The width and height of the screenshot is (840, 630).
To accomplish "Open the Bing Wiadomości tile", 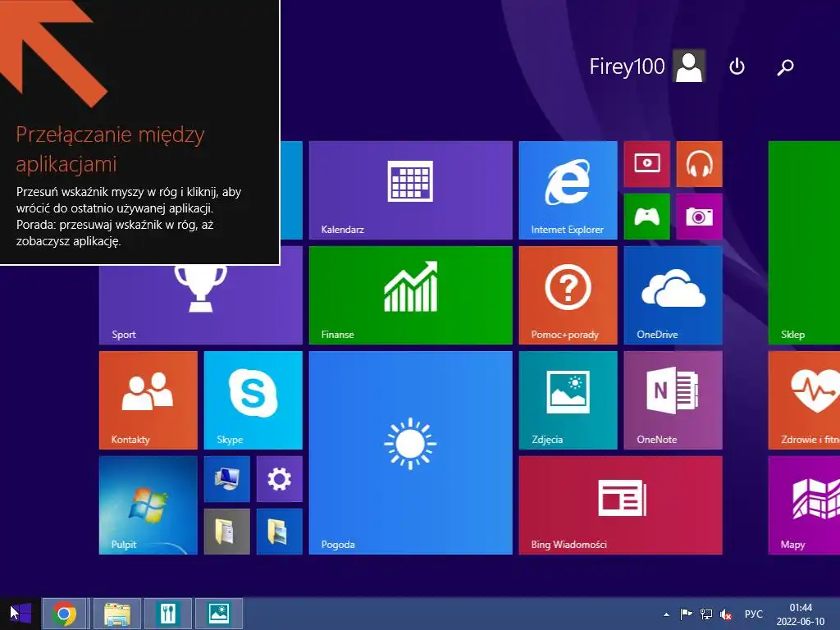I will (x=620, y=505).
